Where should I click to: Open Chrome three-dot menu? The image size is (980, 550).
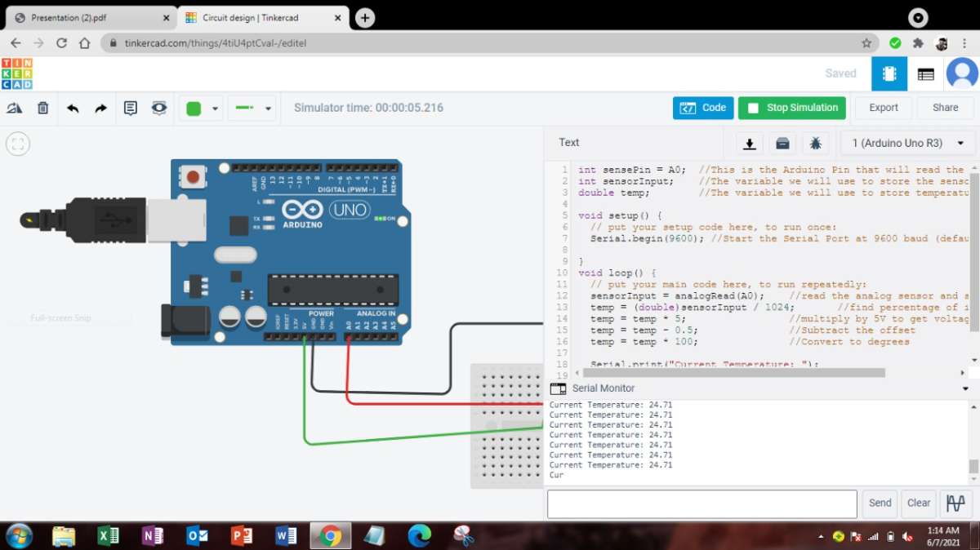click(x=964, y=43)
